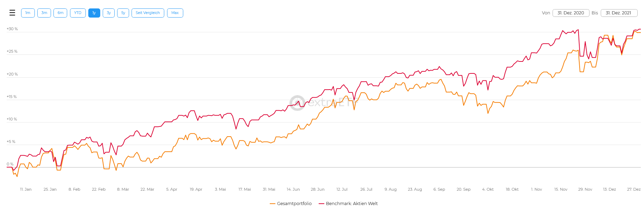Click the extraETF watermark logo
The height and width of the screenshot is (210, 644).
pyautogui.click(x=298, y=103)
